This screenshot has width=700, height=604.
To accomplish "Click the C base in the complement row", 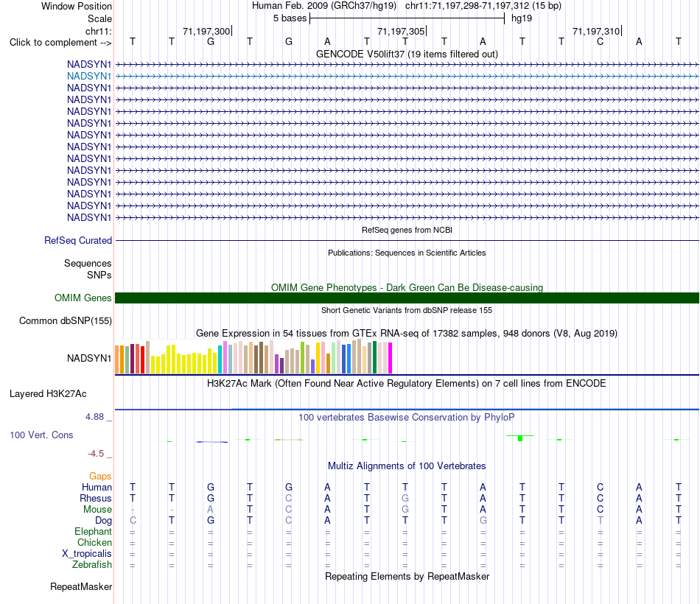I will click(x=600, y=41).
